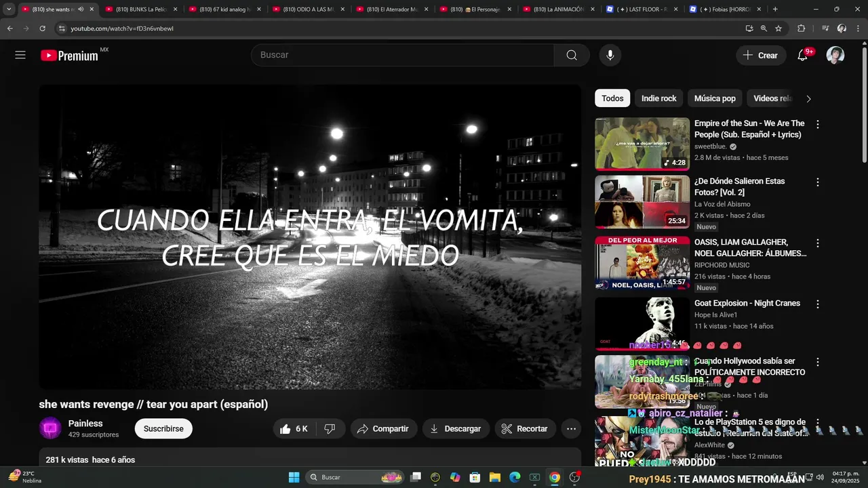Subscribe to Painless with Suscribirse
The width and height of the screenshot is (868, 488).
[163, 428]
